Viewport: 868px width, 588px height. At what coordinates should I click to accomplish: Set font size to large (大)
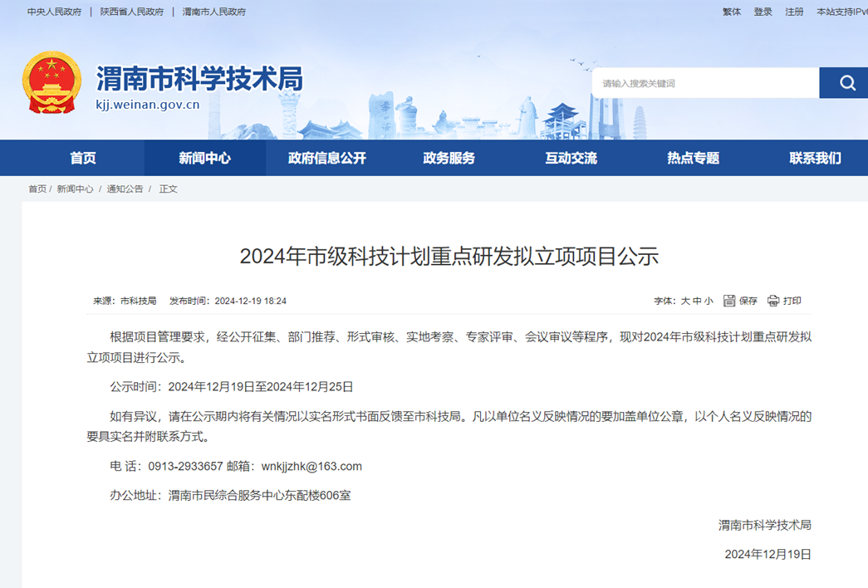click(x=685, y=301)
